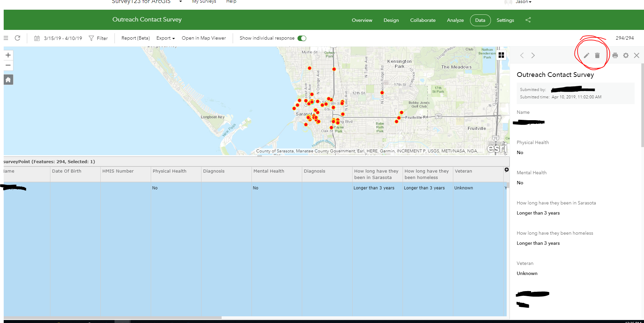Viewport: 644px width, 323px height.
Task: Turn off Show individual response
Action: pyautogui.click(x=302, y=38)
